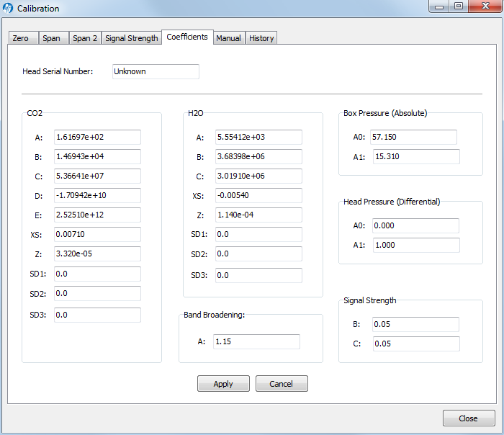Screen dimensions: 504x435
Task: Select the H2O B coefficient field
Action: click(x=258, y=156)
